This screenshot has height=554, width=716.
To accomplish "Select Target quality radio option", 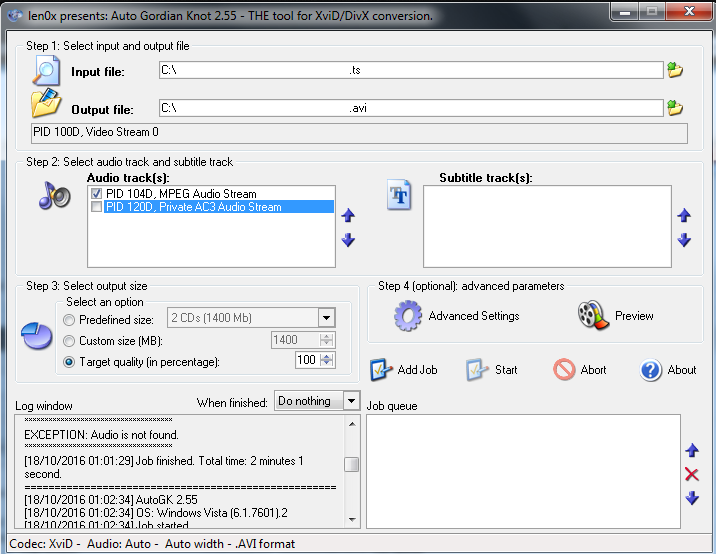I will point(69,362).
